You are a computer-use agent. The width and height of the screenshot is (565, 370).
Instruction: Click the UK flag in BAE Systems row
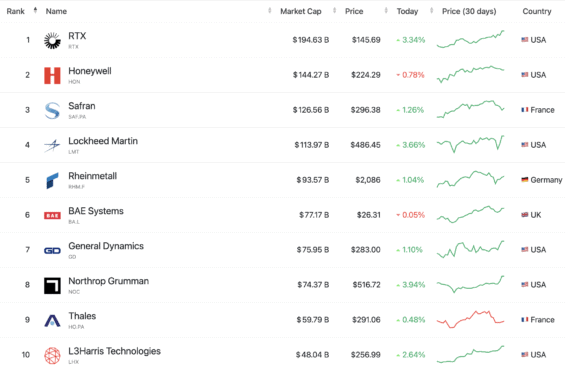(525, 215)
